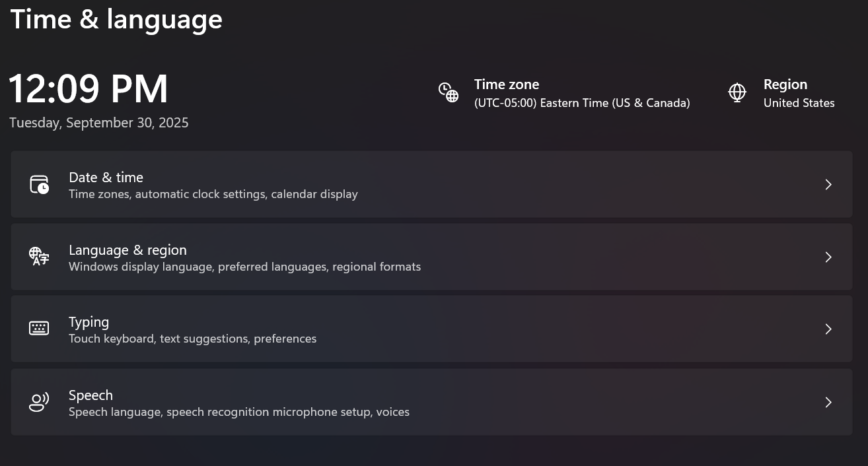868x466 pixels.
Task: Select the Speech settings row
Action: (431, 402)
